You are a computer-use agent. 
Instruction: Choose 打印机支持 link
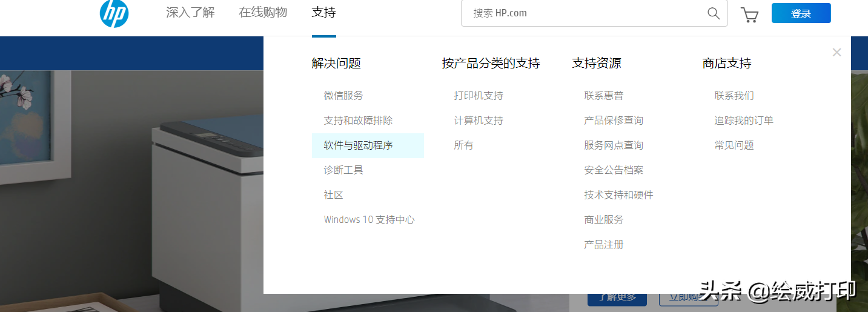[479, 96]
